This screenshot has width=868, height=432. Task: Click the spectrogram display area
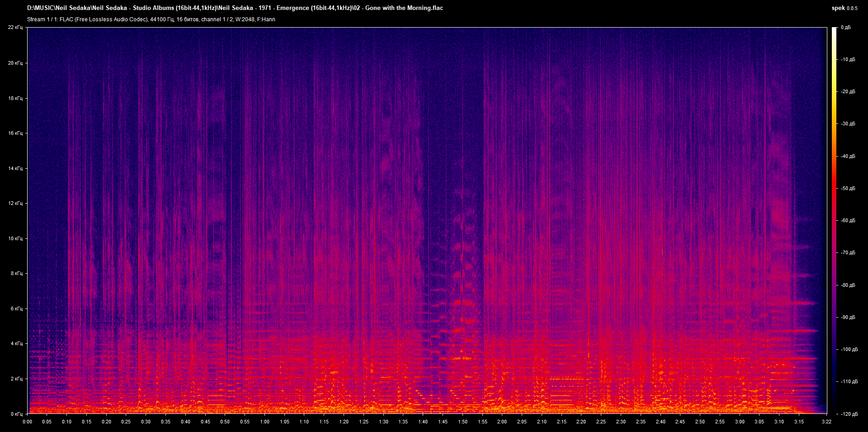(x=427, y=220)
